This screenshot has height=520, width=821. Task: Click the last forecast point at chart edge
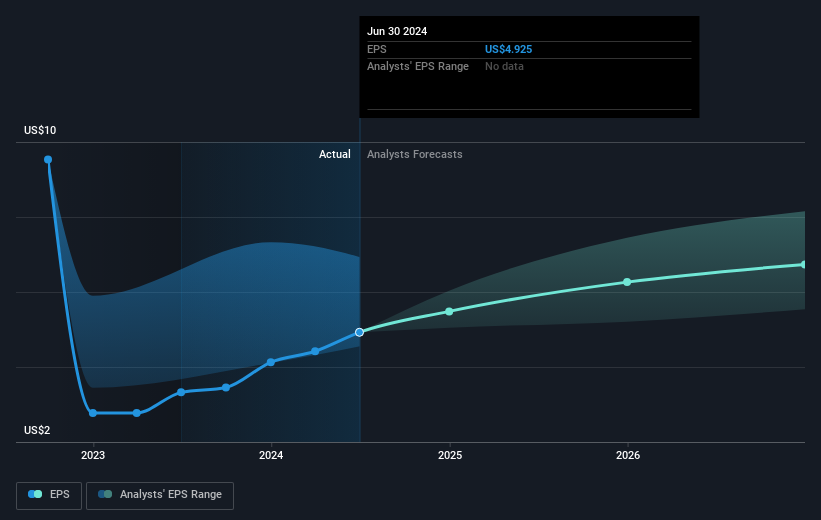tap(803, 264)
